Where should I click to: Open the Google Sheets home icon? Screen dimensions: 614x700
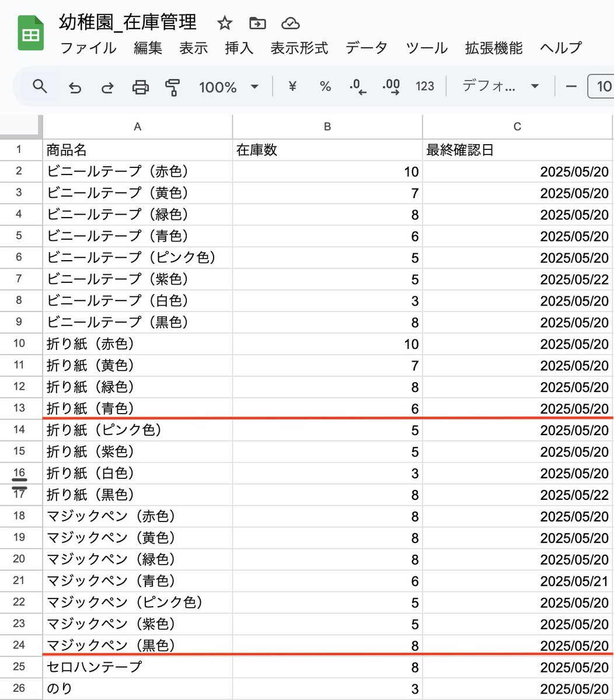pos(31,34)
